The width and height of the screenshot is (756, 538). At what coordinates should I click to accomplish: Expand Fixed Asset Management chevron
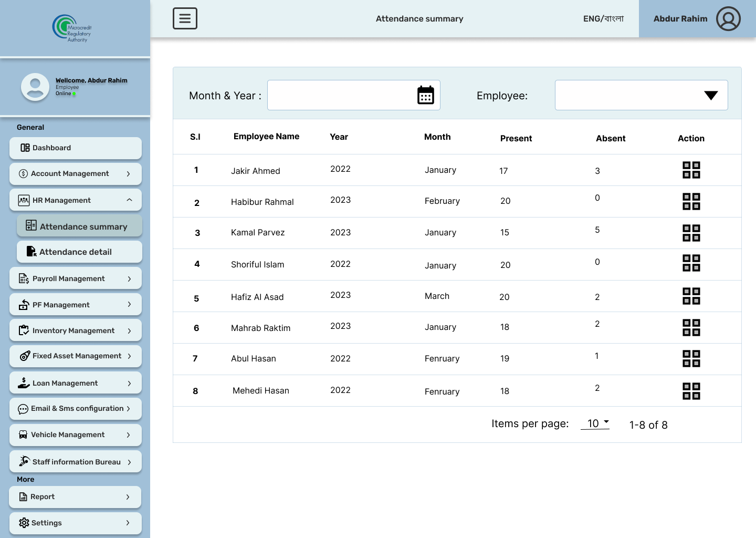(x=129, y=356)
